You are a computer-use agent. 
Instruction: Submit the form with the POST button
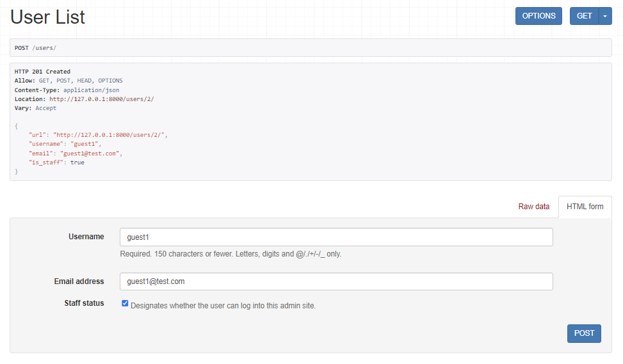coord(584,333)
